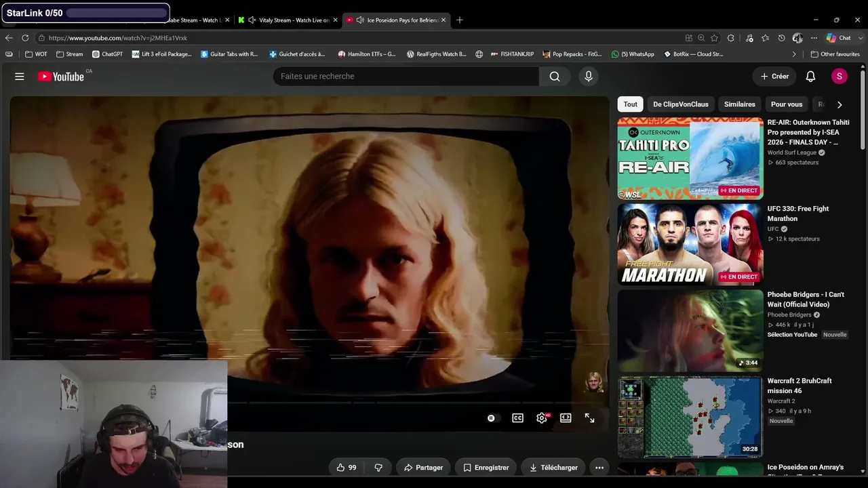868x488 pixels.
Task: Open the World Surf League channel name
Action: pos(792,152)
